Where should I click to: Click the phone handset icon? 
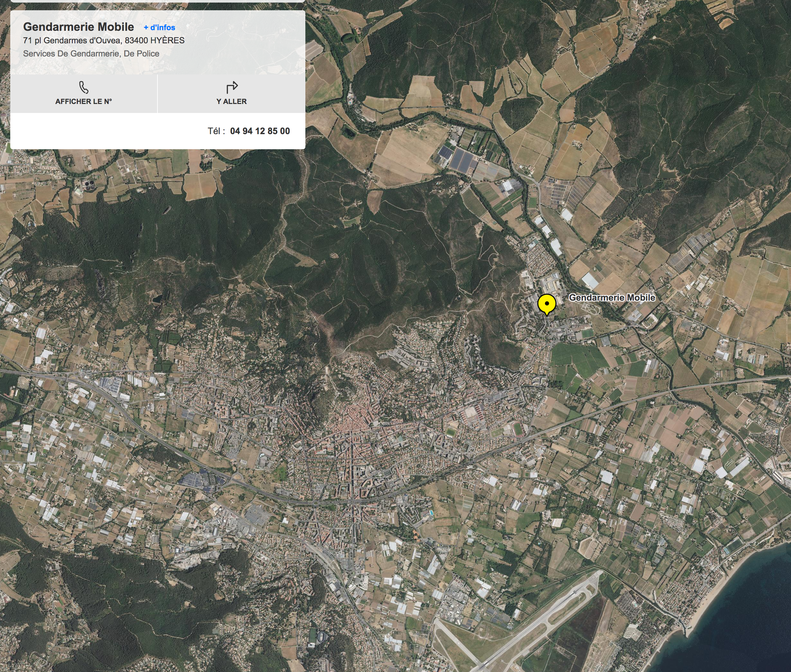coord(84,87)
